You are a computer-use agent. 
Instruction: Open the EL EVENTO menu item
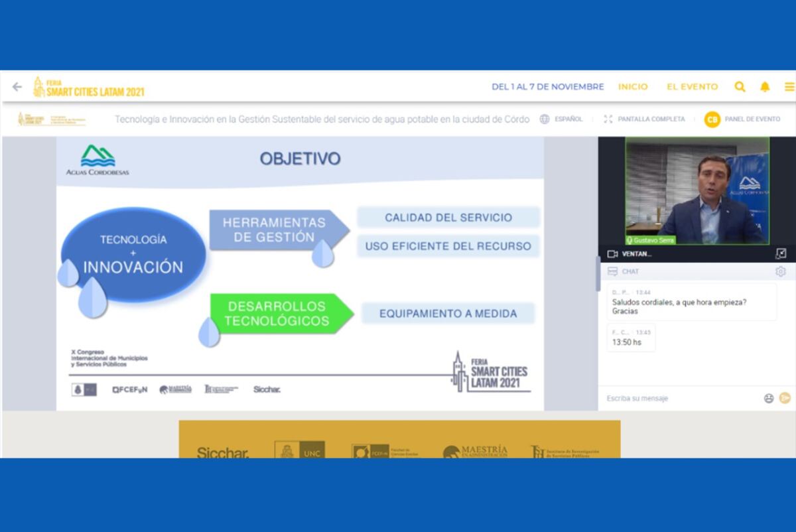coord(693,87)
